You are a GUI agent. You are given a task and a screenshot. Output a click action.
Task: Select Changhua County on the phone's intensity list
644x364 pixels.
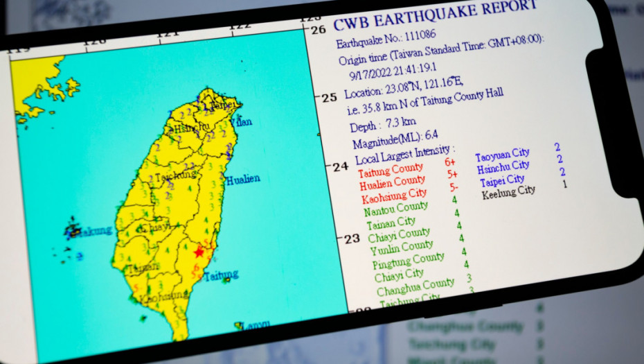[x=415, y=286]
